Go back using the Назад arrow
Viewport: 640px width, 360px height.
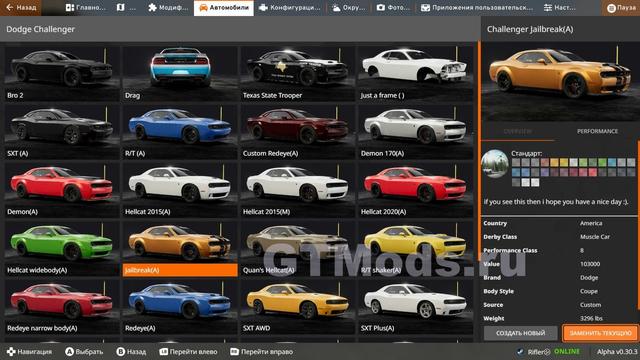point(20,7)
